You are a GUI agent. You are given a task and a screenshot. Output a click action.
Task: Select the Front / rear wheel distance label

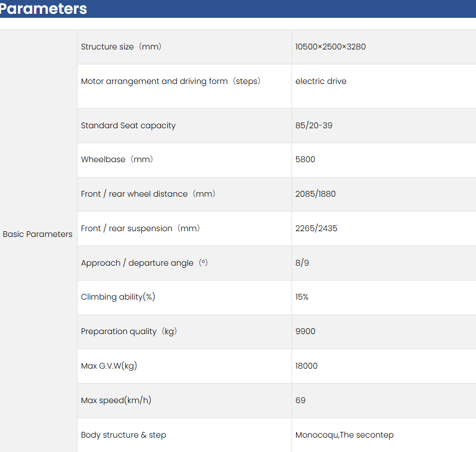pyautogui.click(x=148, y=194)
